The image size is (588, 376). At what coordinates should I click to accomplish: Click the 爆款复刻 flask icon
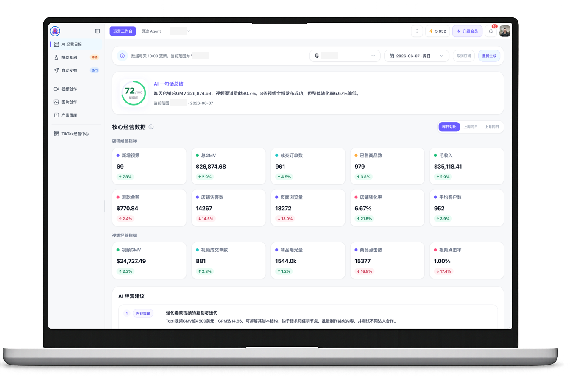coord(56,57)
